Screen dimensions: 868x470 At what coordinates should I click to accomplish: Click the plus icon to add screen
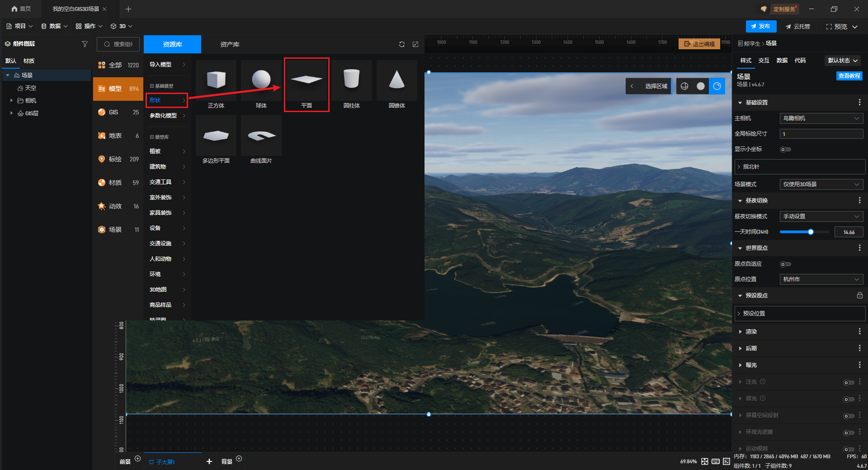tap(209, 461)
